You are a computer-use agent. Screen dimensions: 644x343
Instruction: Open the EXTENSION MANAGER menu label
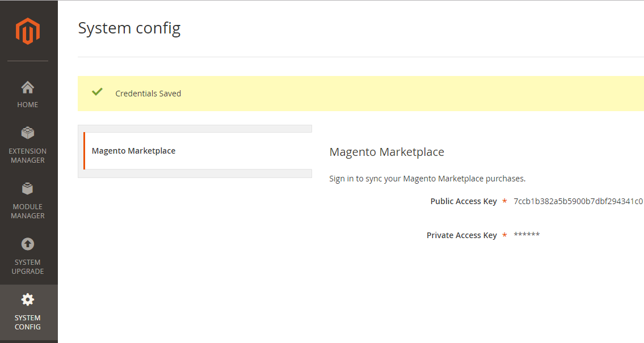(28, 156)
